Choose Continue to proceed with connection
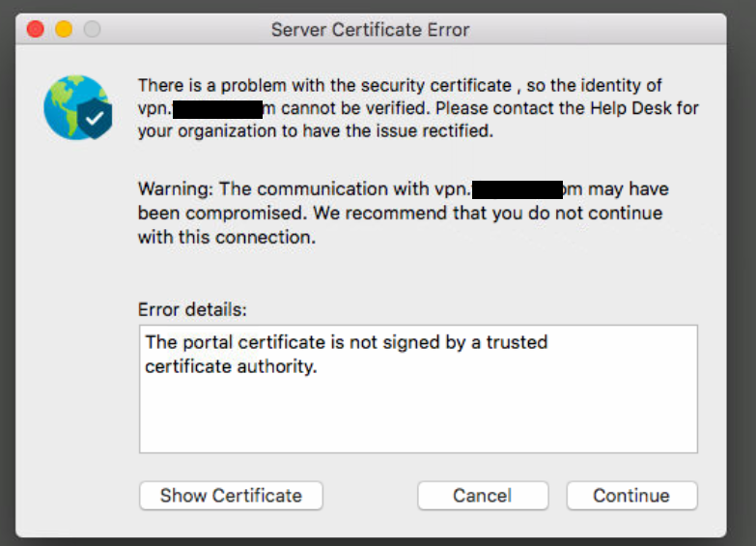756x546 pixels. [631, 496]
